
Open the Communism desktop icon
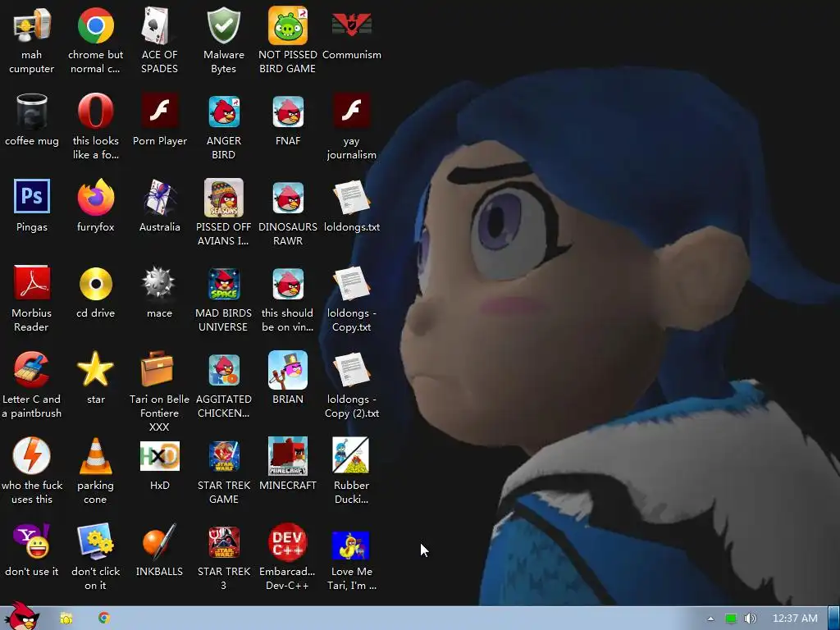[351, 25]
